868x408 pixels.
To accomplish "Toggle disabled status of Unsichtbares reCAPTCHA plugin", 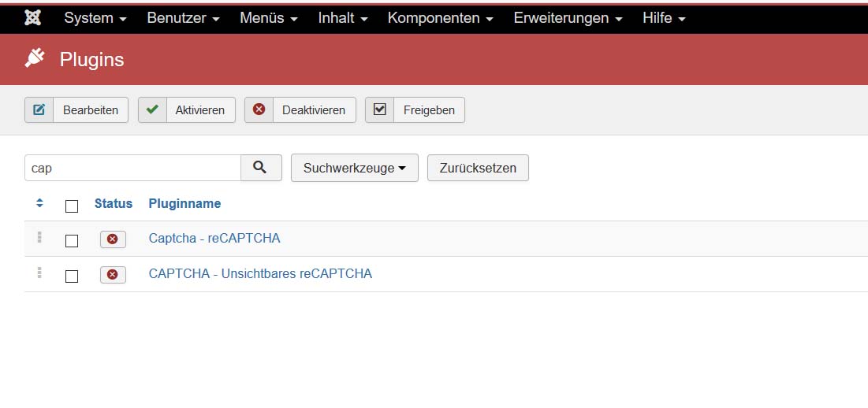I will click(x=113, y=275).
